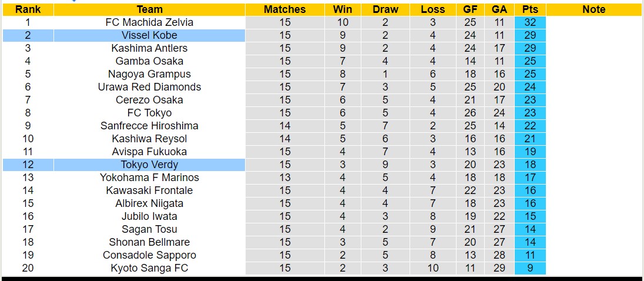The width and height of the screenshot is (644, 281).
Task: Click the Rank column header
Action: tap(28, 9)
